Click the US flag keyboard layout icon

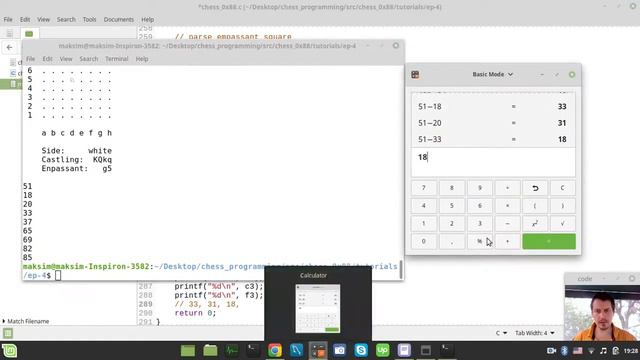tap(578, 351)
